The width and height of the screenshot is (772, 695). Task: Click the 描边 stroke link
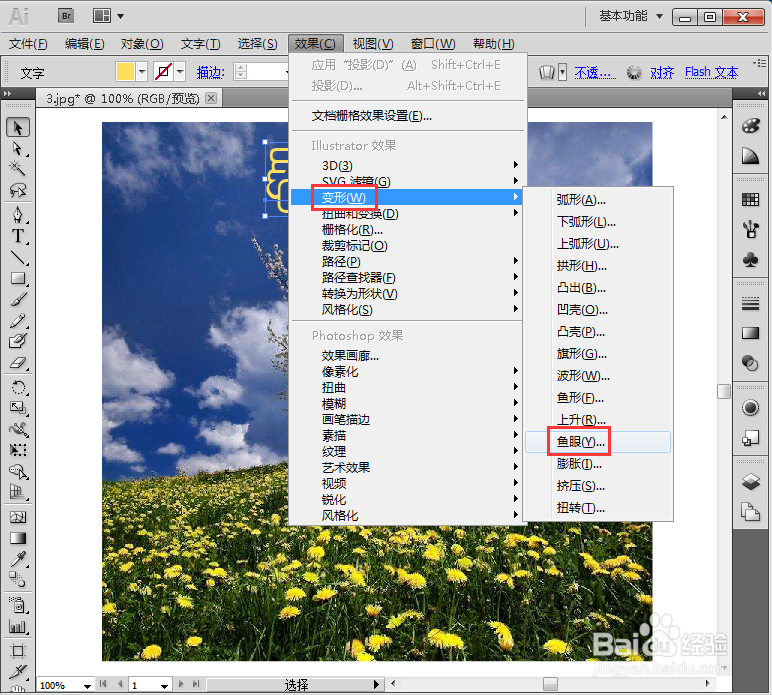(211, 72)
